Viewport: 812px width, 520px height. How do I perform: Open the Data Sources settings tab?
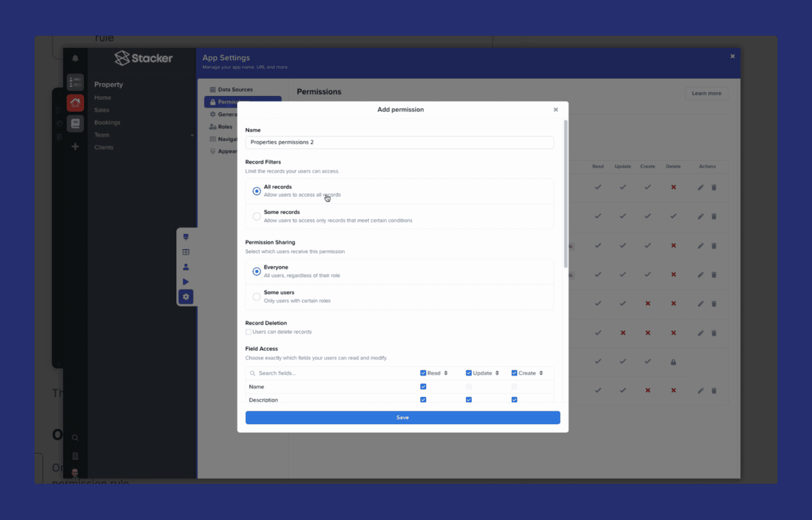[x=235, y=89]
